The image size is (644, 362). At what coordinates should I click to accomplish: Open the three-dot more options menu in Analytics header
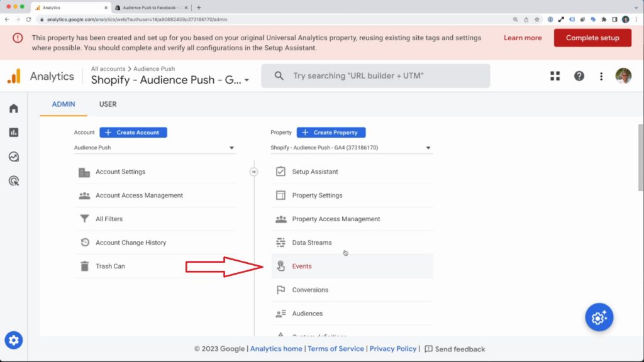pos(601,76)
